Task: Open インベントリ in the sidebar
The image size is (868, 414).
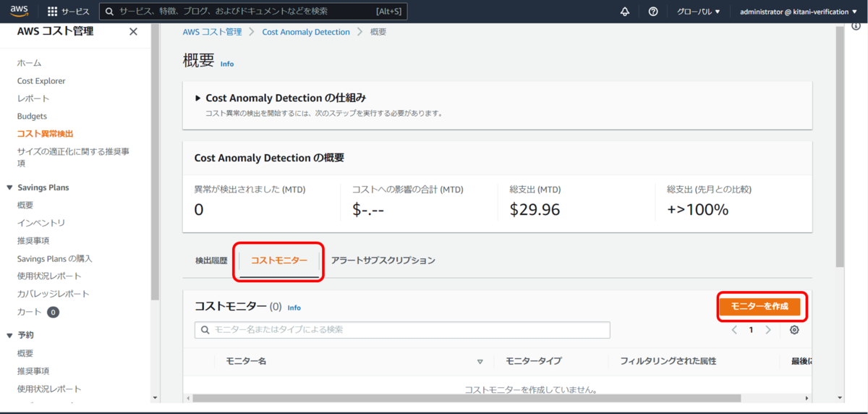Action: coord(41,223)
